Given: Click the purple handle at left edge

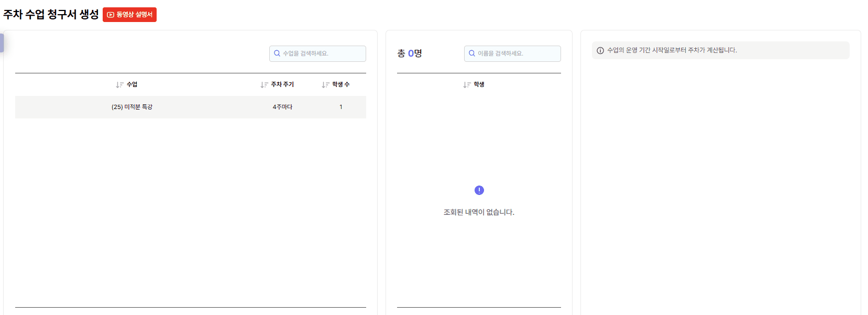Looking at the screenshot, I should coord(2,43).
